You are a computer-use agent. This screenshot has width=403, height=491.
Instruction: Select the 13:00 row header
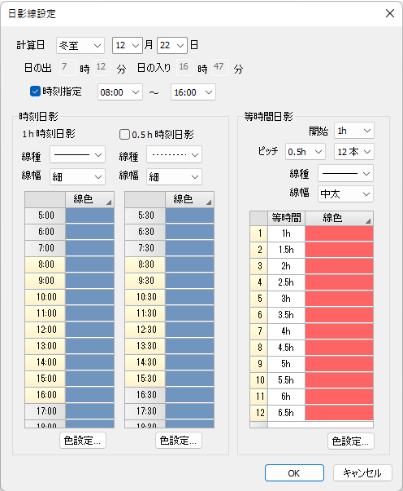(x=45, y=346)
